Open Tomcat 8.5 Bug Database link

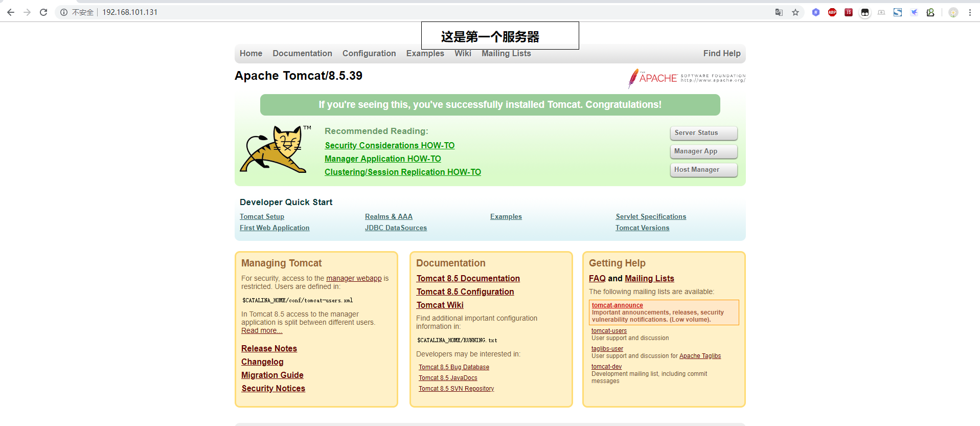454,367
